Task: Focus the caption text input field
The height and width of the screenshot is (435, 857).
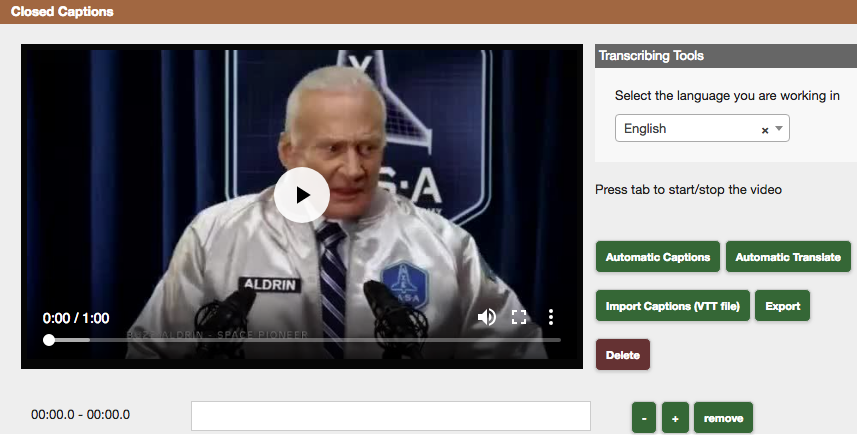Action: tap(391, 416)
